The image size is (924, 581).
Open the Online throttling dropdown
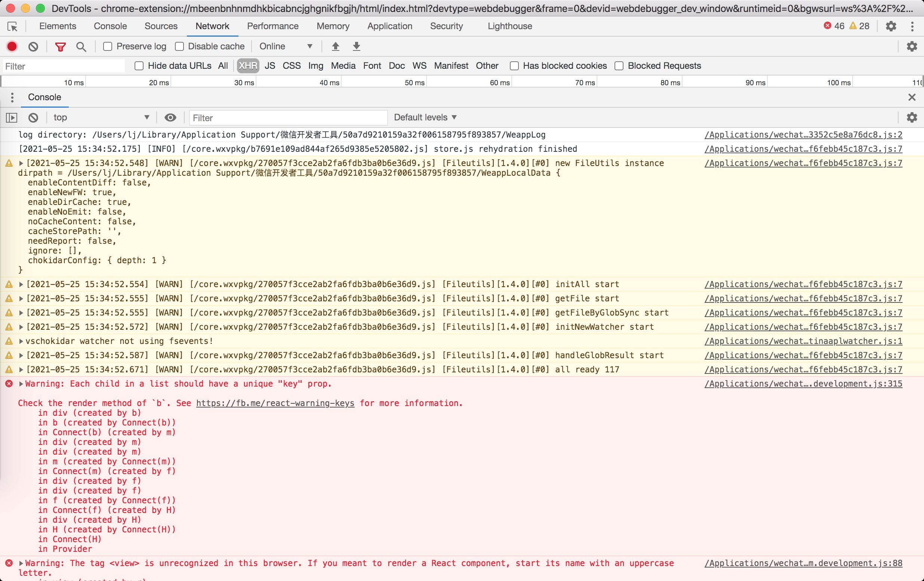coord(286,46)
